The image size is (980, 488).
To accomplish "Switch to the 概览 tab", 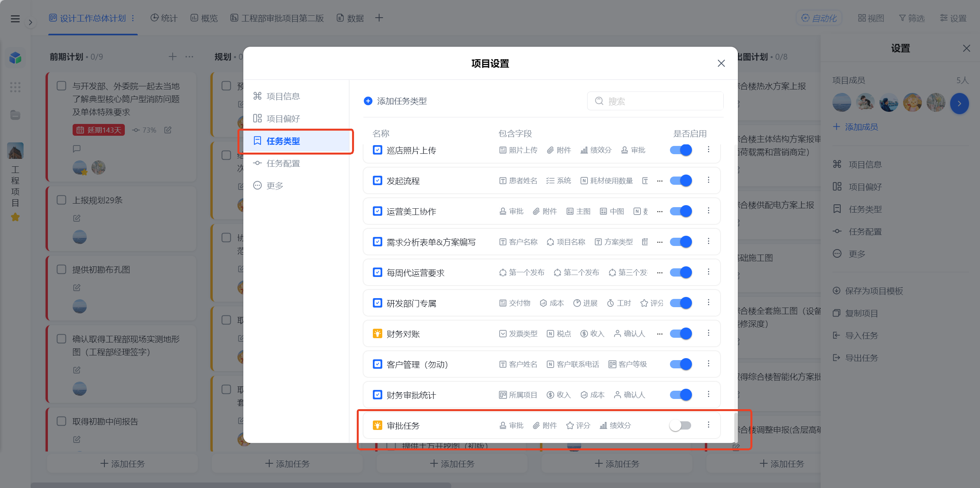I will (x=204, y=18).
